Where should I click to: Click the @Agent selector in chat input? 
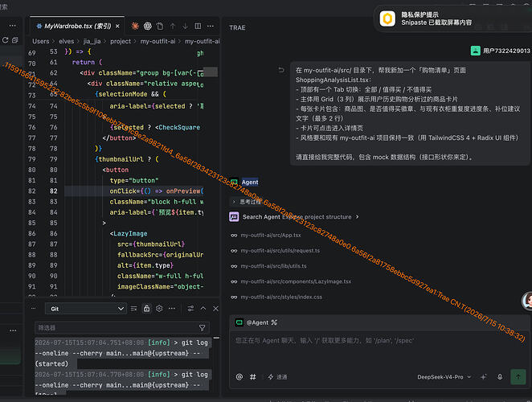(256, 322)
